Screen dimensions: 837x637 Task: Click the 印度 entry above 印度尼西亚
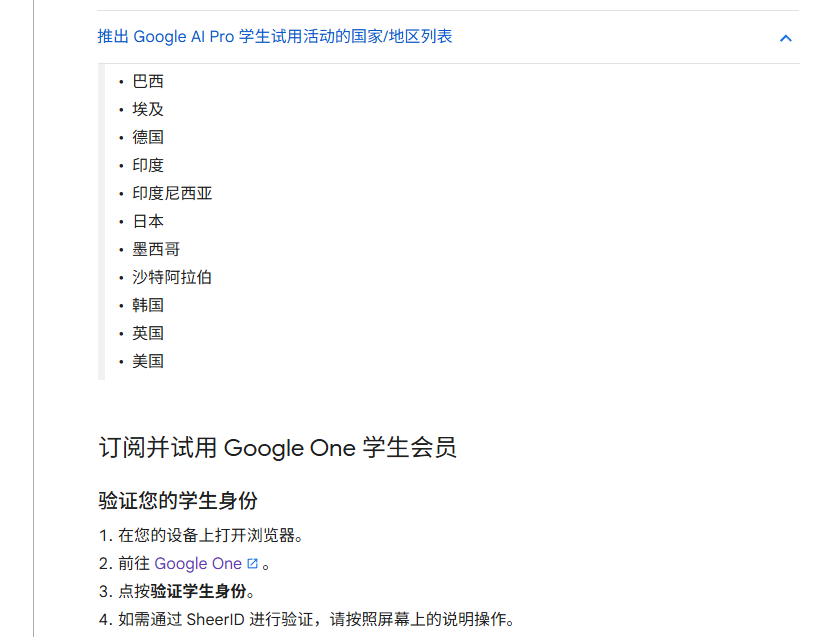(148, 165)
